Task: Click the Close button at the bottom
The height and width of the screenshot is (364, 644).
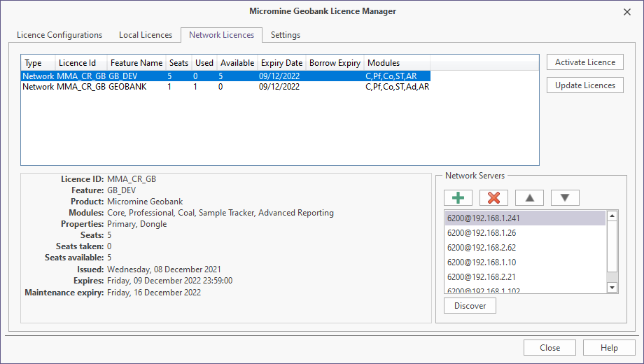Action: (549, 348)
